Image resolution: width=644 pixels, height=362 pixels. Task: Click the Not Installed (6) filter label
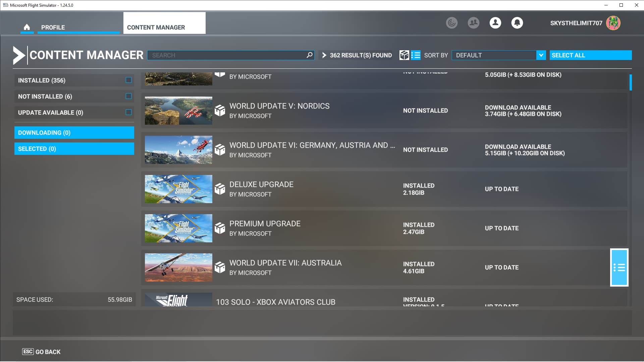click(x=45, y=97)
